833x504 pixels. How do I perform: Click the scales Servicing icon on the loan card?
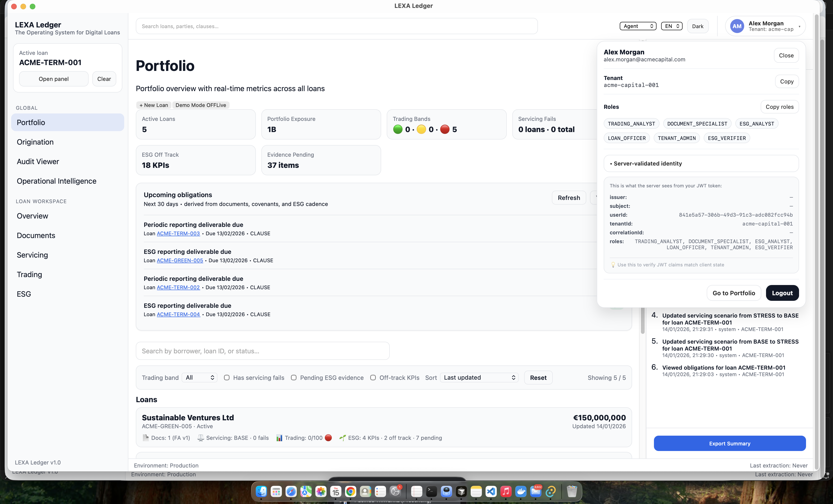pyautogui.click(x=200, y=438)
